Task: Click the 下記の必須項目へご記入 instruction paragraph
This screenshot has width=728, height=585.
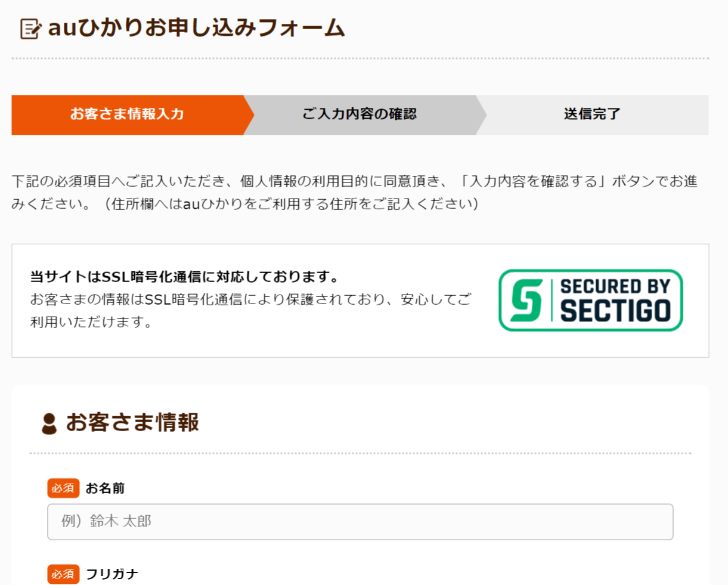Action: [354, 192]
